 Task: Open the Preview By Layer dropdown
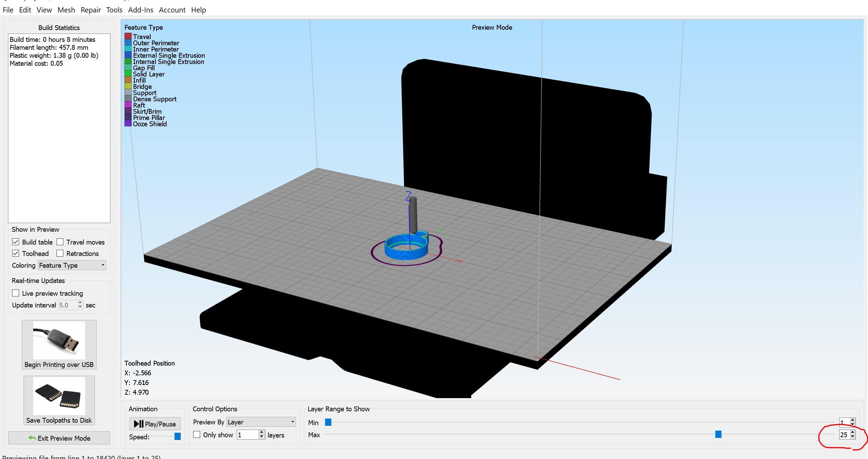(x=261, y=422)
